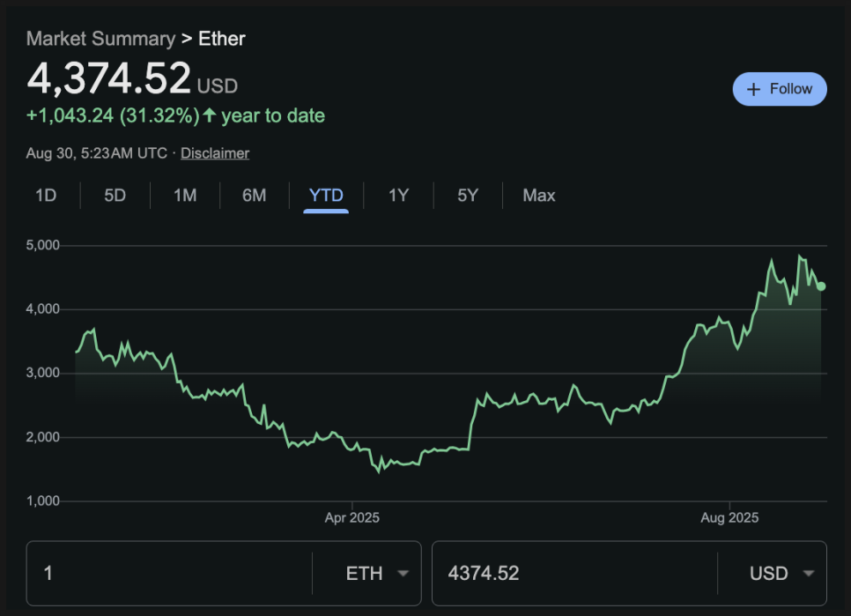Screen dimensions: 851x616
Task: Show the 5Y time range
Action: click(x=468, y=196)
